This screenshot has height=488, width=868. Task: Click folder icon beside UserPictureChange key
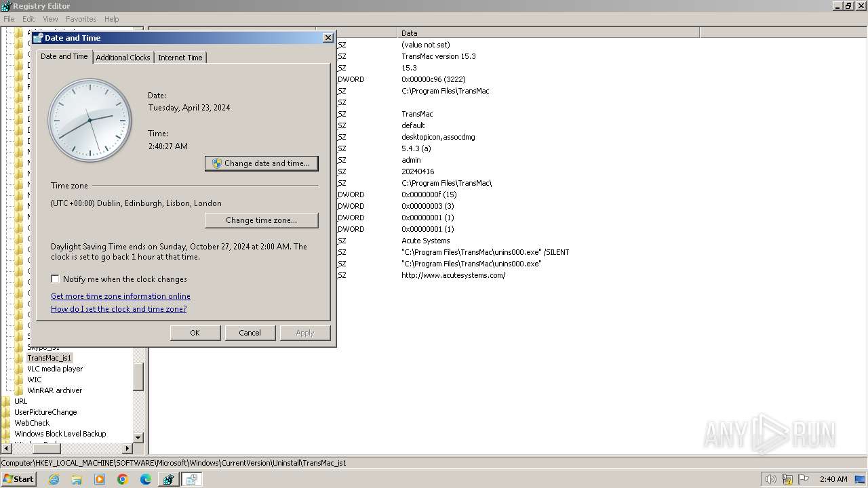pos(7,412)
